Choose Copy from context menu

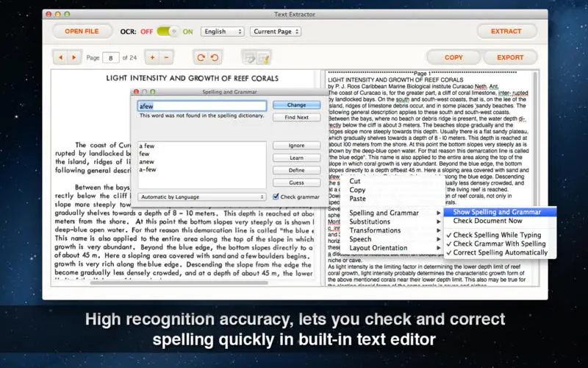(392, 190)
